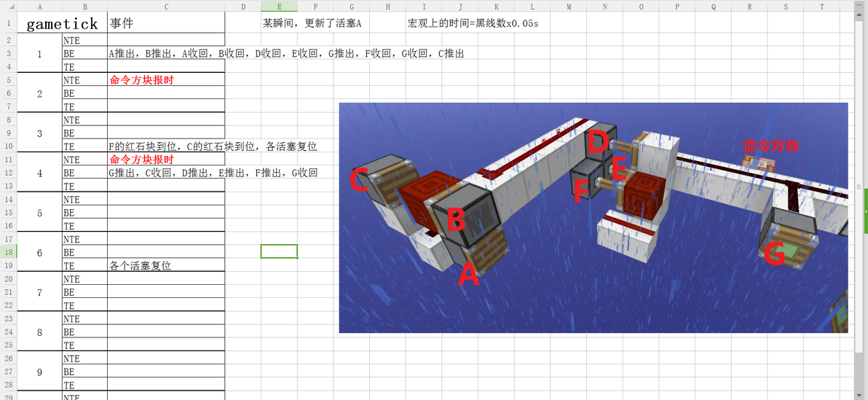Click gametick number 8 merged cell
The width and height of the screenshot is (868, 400).
click(40, 332)
